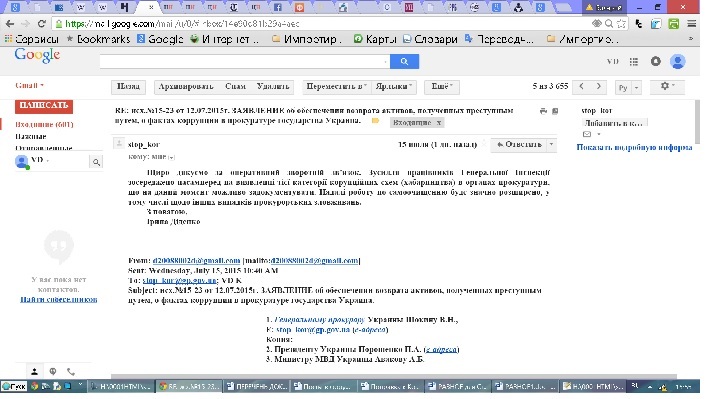Open the green extension icon in Chrome toolbar
Image resolution: width=712 pixels, height=399 pixels.
(674, 24)
